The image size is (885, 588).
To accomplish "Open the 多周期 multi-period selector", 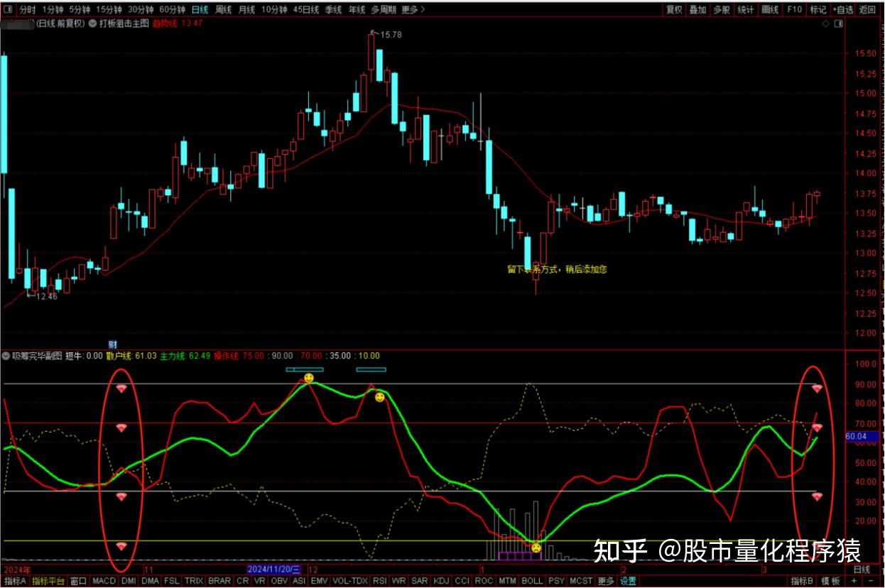I will coord(384,10).
